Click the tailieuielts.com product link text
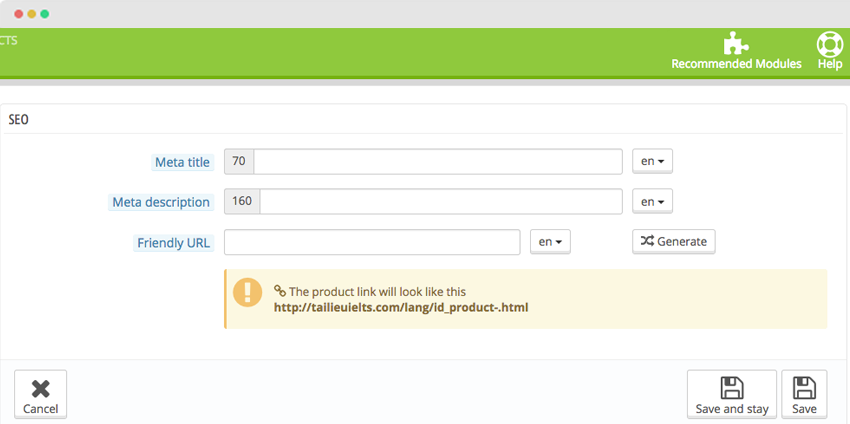 [401, 307]
